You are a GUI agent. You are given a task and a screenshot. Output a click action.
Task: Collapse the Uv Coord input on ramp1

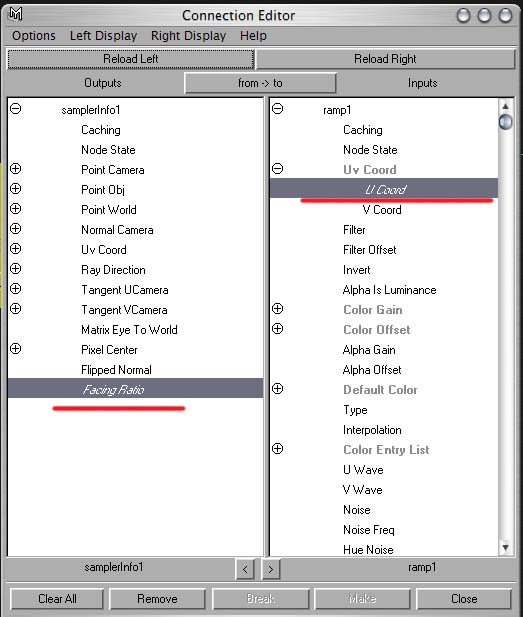click(x=277, y=169)
